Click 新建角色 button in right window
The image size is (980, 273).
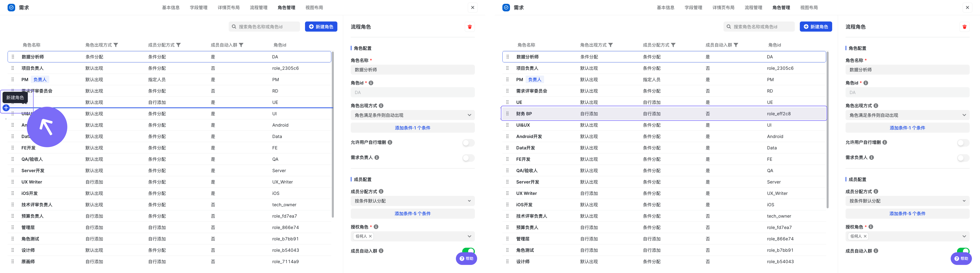(x=816, y=27)
